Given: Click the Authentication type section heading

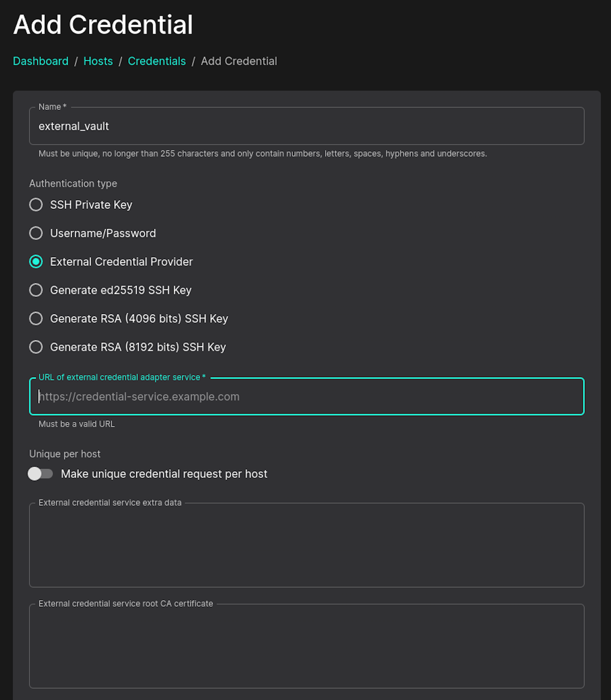Looking at the screenshot, I should click(x=72, y=183).
